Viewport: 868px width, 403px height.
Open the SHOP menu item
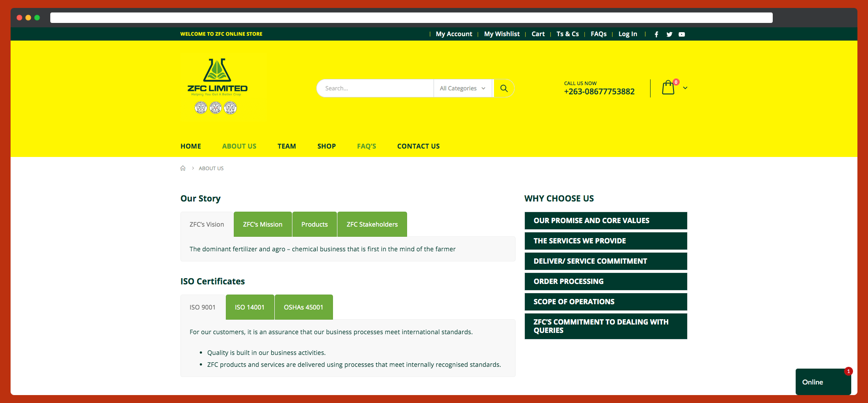(x=326, y=146)
